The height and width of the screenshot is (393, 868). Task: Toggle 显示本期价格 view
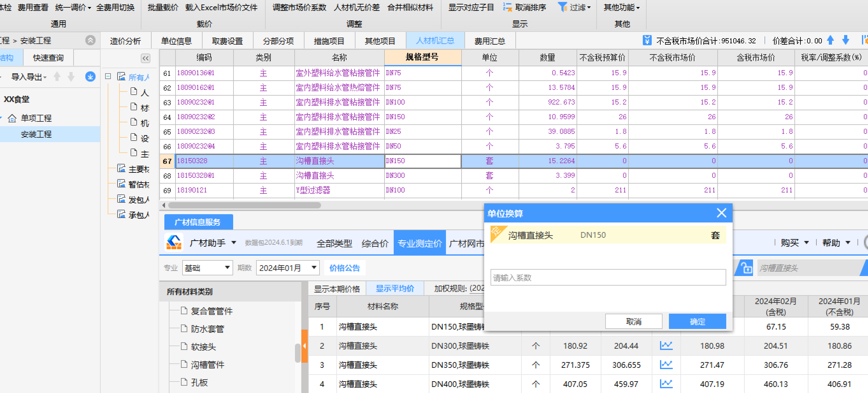click(x=337, y=289)
